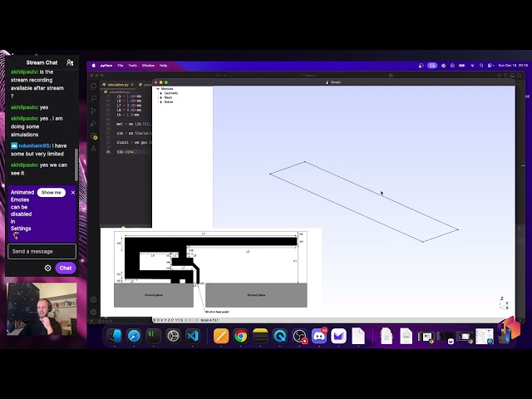Open VS Code Manage gear icon
Screen dimensions: 532x399
coord(94,312)
